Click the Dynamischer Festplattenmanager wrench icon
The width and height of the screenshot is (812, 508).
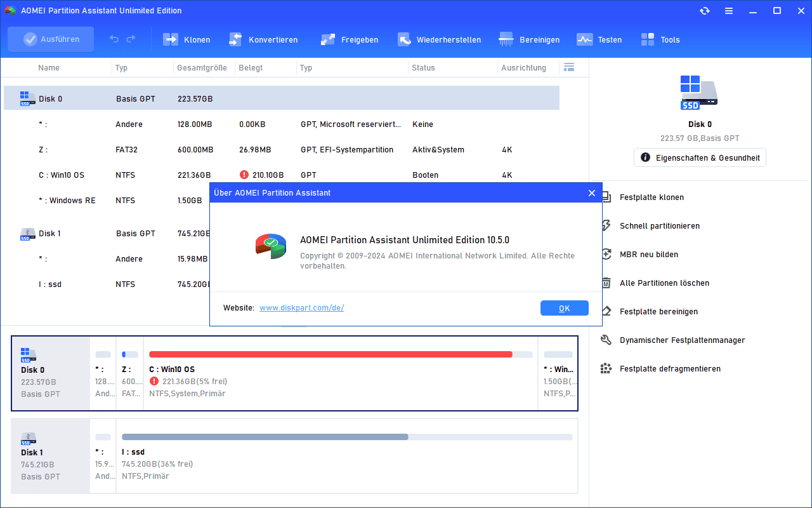tap(606, 340)
